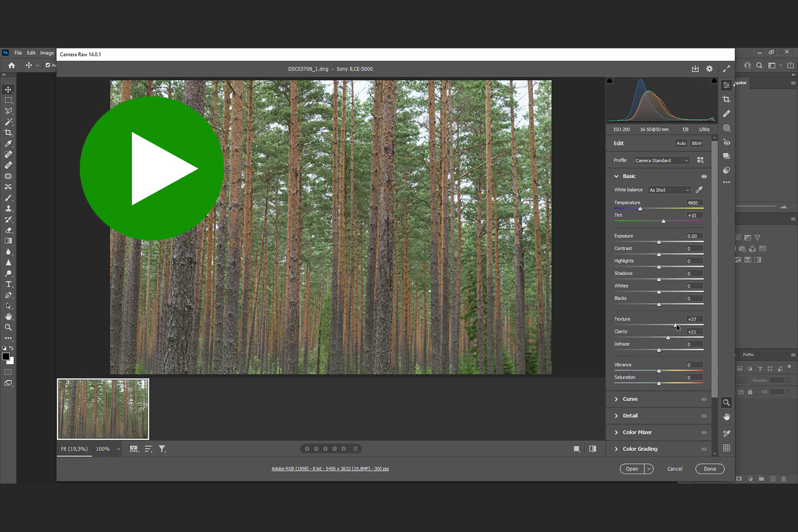Click the Clarity slider handle

point(668,338)
